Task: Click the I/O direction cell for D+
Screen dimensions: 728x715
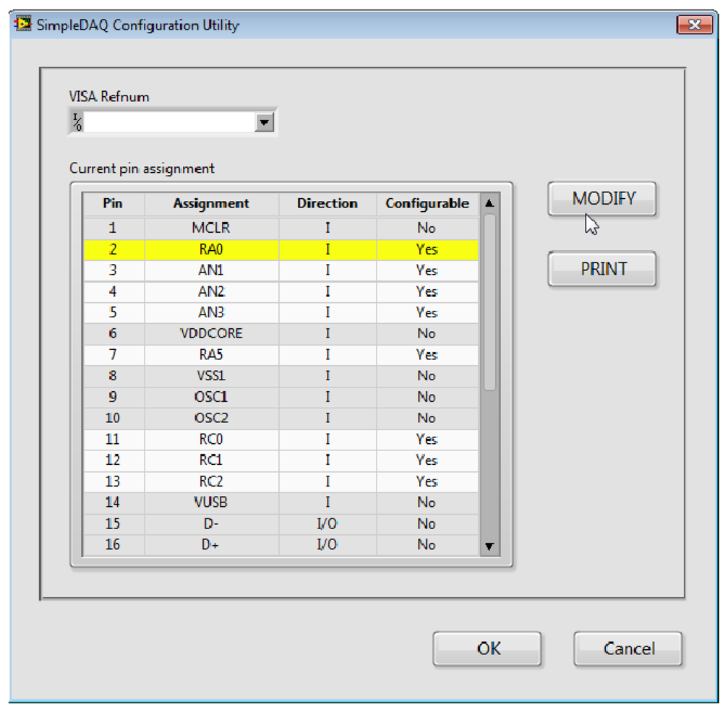Action: tap(327, 544)
